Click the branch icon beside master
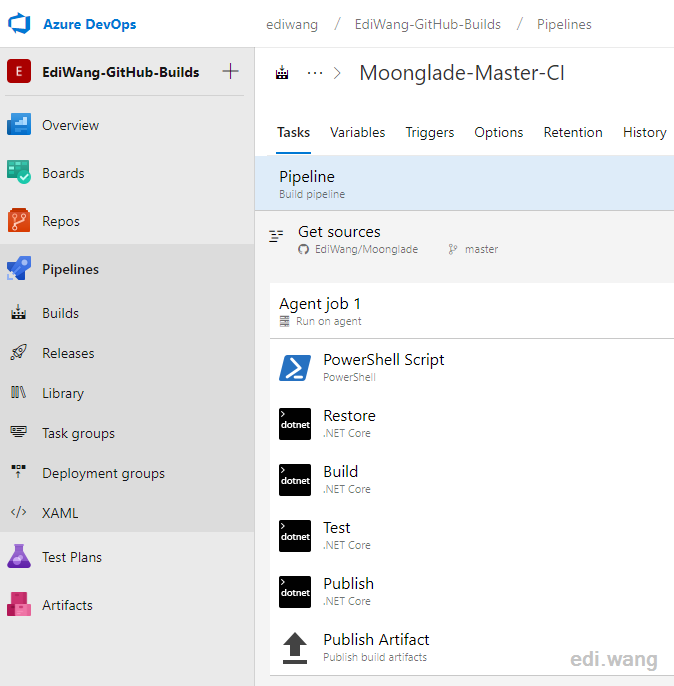This screenshot has height=686, width=674. tap(453, 249)
